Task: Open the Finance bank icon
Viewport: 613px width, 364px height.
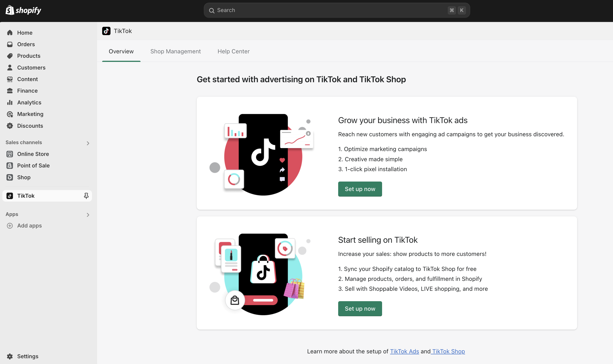Action: [10, 91]
